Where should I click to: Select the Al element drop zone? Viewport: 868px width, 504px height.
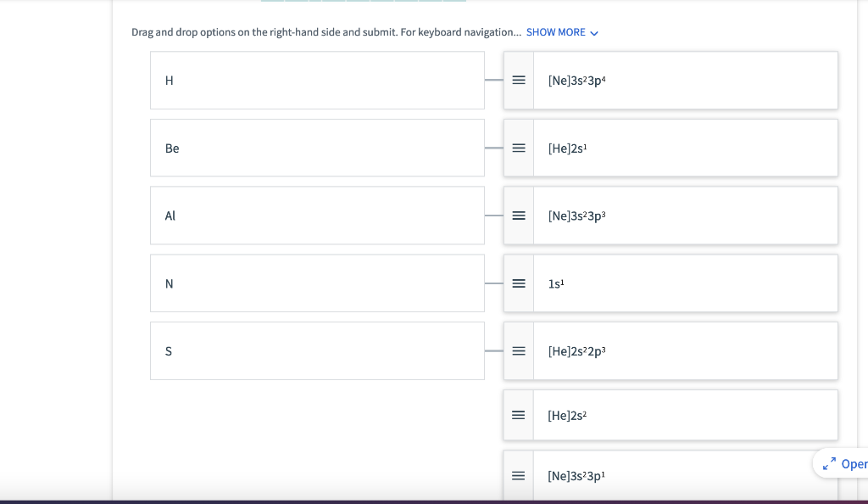pyautogui.click(x=317, y=216)
